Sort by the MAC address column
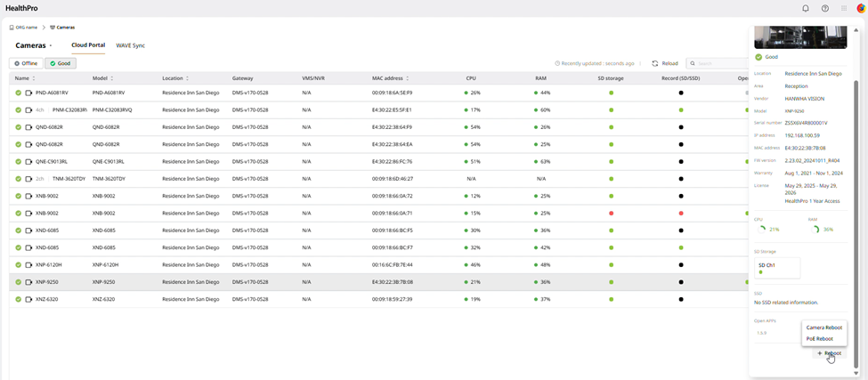Screen dimensions: 868x380 point(408,78)
